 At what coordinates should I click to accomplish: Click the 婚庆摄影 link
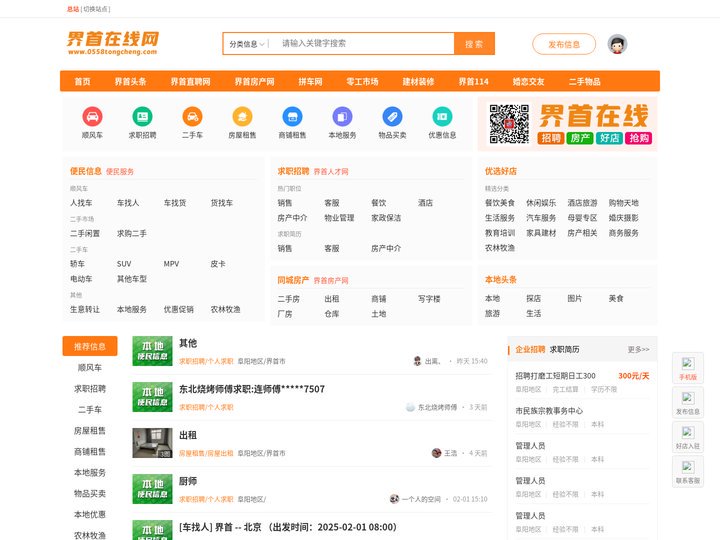[624, 218]
